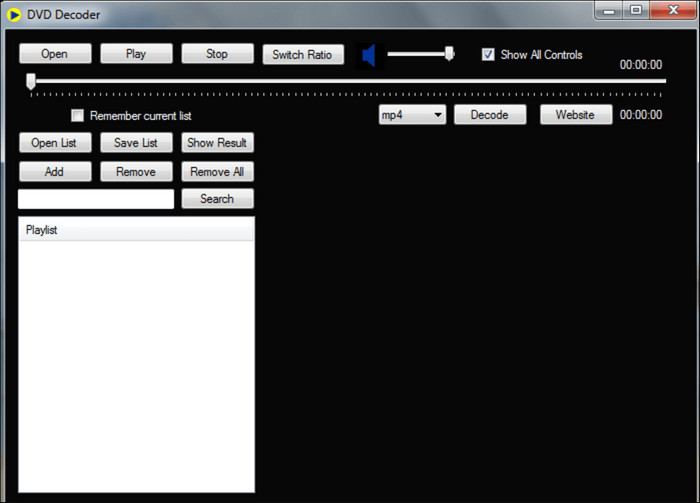Screen dimensions: 700x503
Task: Click Remove button
Action: (136, 171)
